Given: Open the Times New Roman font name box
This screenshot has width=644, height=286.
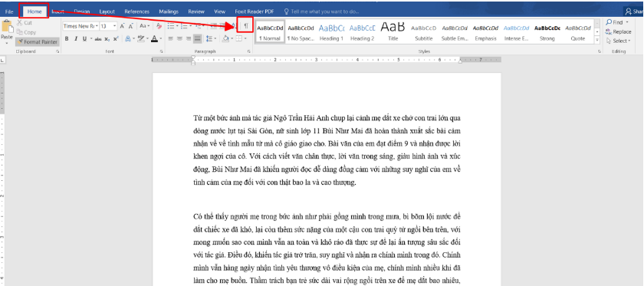Looking at the screenshot, I should click(x=80, y=26).
